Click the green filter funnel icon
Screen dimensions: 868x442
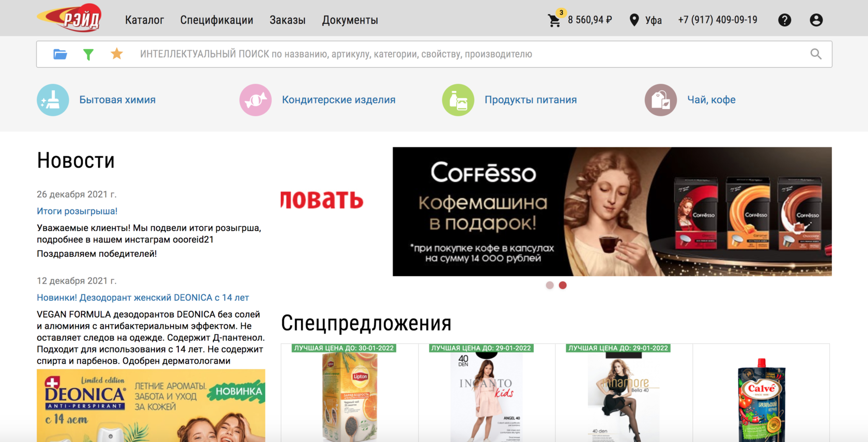tap(88, 54)
